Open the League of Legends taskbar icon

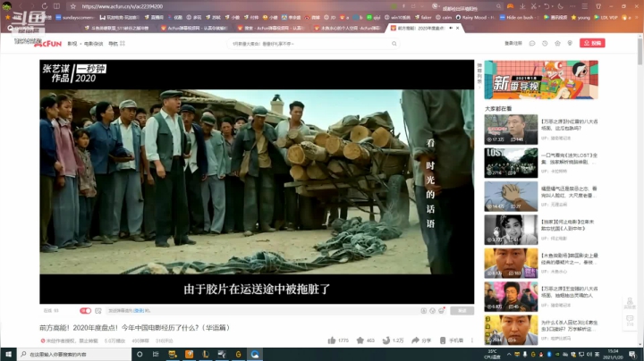point(206,354)
